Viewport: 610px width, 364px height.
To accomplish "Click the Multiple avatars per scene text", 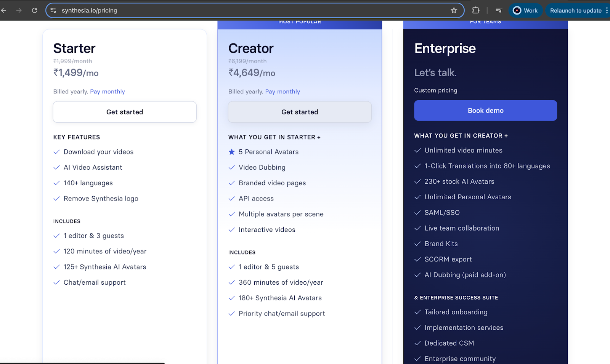I will click(281, 214).
